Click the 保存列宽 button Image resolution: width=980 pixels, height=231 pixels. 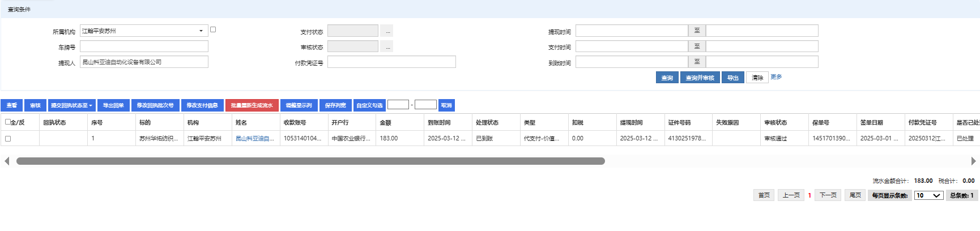(x=335, y=105)
